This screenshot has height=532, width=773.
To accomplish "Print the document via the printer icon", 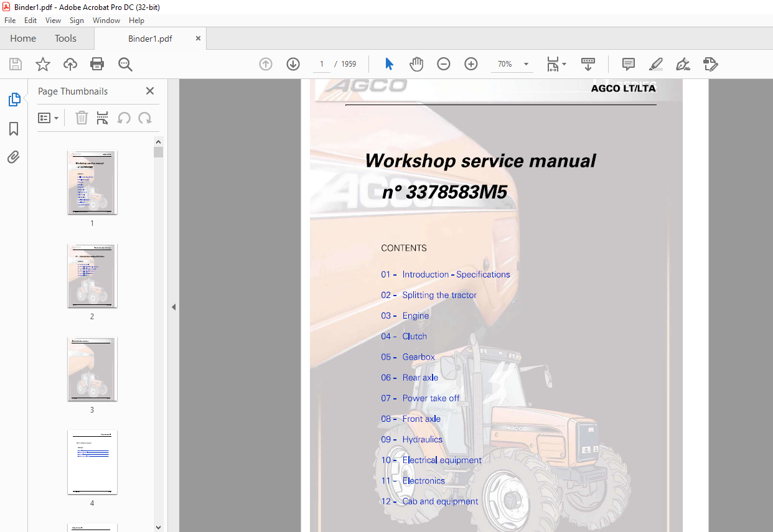I will pyautogui.click(x=97, y=64).
